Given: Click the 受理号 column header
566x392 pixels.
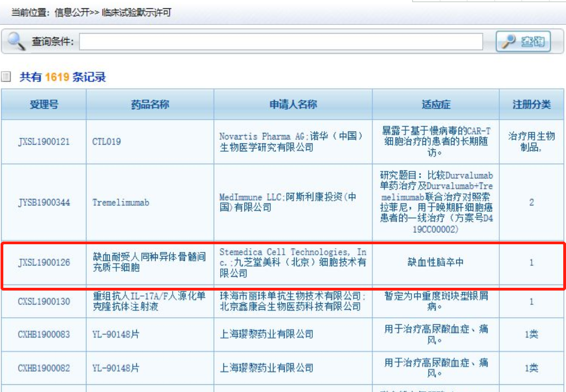Looking at the screenshot, I should tap(44, 105).
